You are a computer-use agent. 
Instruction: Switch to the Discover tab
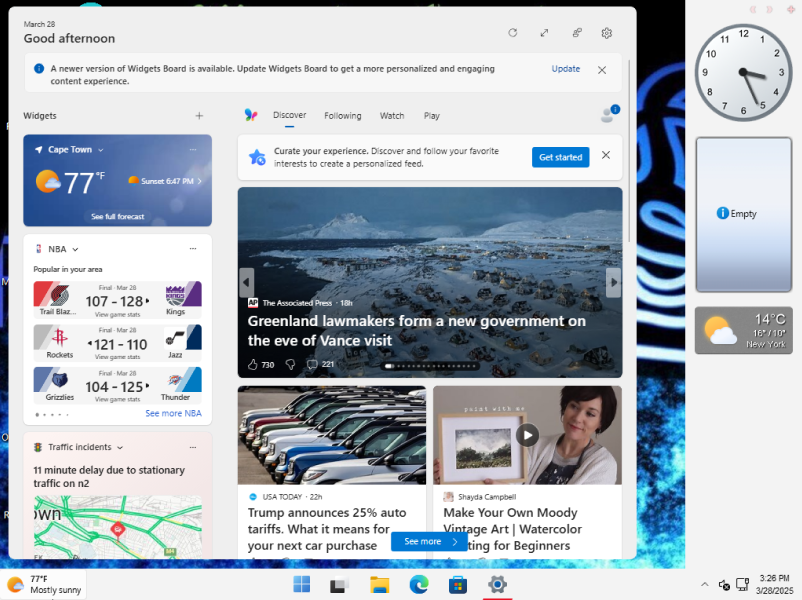click(289, 115)
